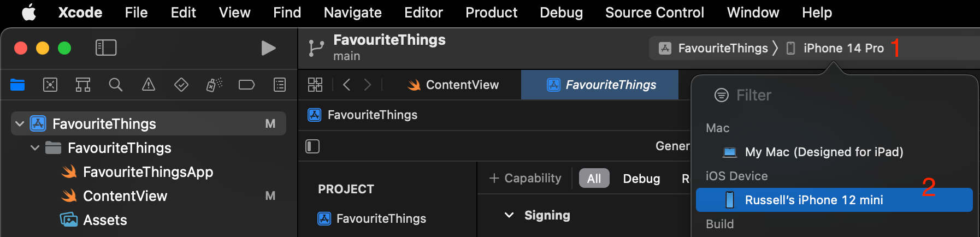Toggle the document outline sidebar button
This screenshot has width=980, height=237.
pos(312,146)
